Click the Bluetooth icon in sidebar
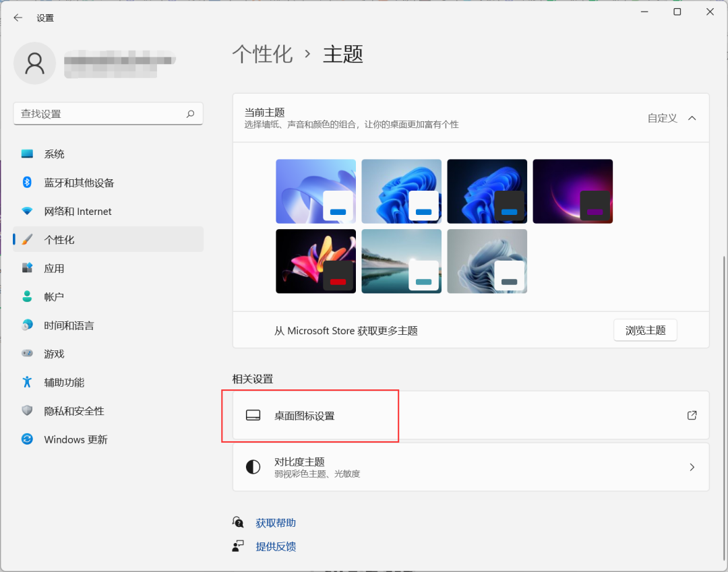 (x=28, y=183)
